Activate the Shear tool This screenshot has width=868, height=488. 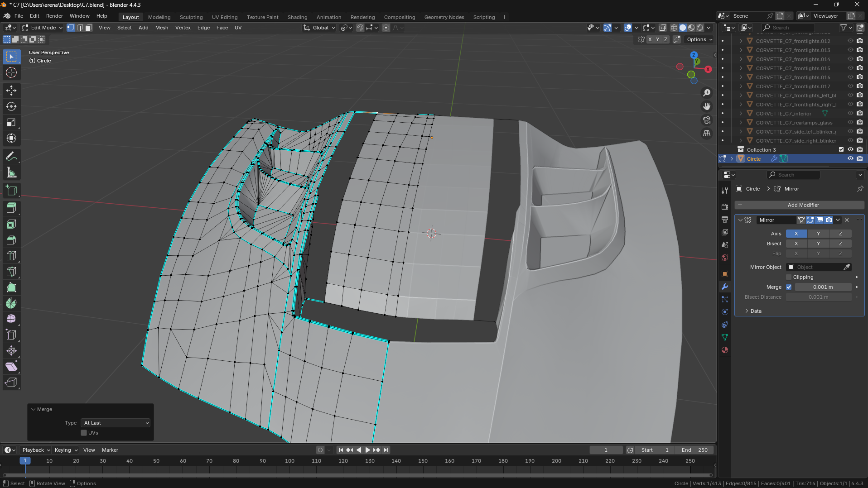pyautogui.click(x=11, y=367)
